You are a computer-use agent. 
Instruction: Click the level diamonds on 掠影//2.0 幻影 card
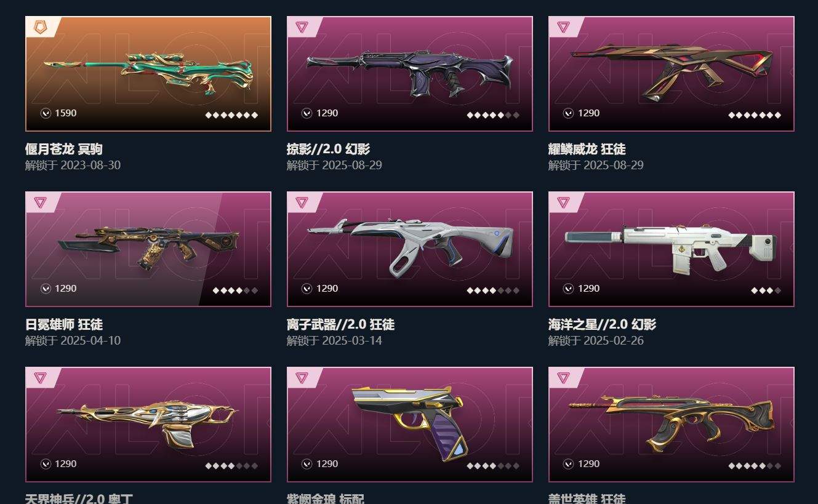pyautogui.click(x=493, y=115)
